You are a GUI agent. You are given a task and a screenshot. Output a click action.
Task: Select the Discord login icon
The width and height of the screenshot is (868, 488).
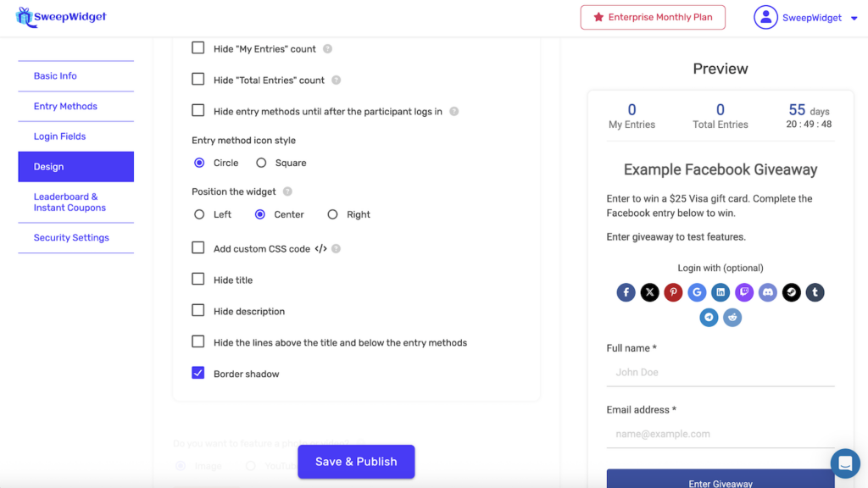768,292
